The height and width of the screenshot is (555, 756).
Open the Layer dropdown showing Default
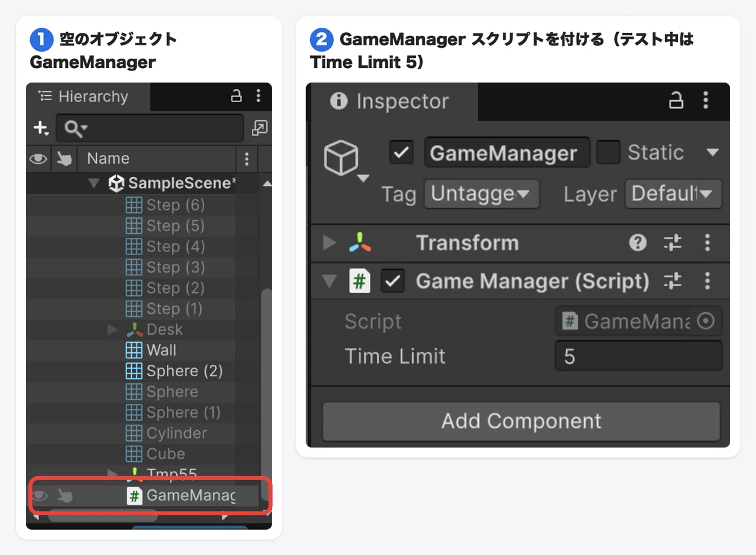click(x=673, y=194)
